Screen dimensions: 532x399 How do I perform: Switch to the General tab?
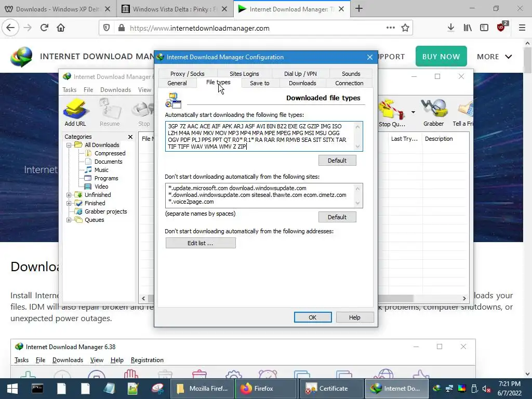click(x=177, y=83)
